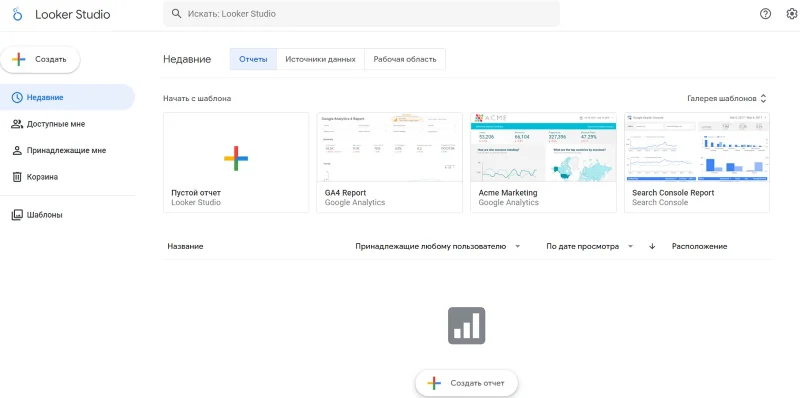
Task: Switch to the Источники данных tab
Action: (320, 59)
